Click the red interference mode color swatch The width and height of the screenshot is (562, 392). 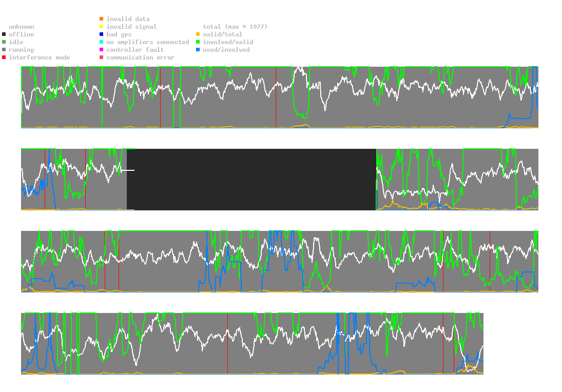click(x=4, y=57)
